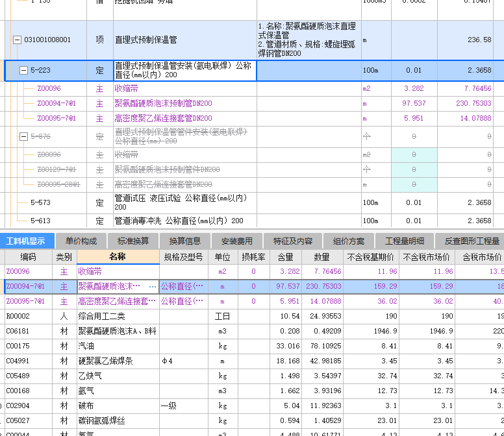Click the 高密度聚乙烯连接套管DN200 name in the upper grid
The width and height of the screenshot is (504, 436).
pos(163,119)
